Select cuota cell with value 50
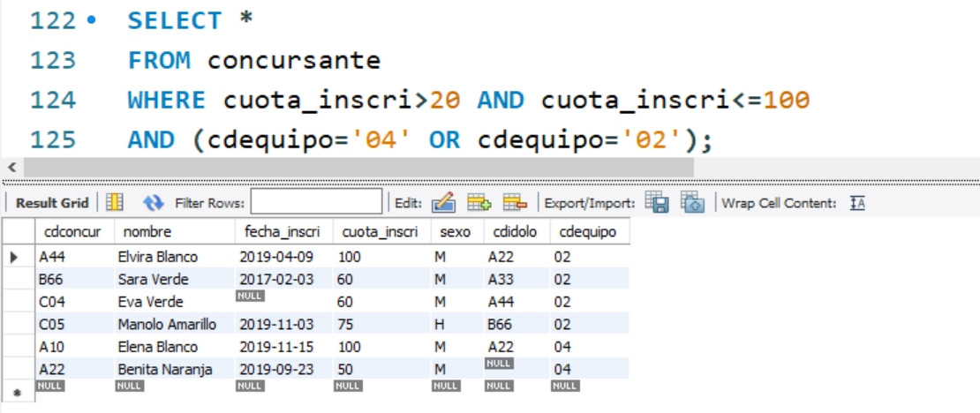 click(382, 369)
